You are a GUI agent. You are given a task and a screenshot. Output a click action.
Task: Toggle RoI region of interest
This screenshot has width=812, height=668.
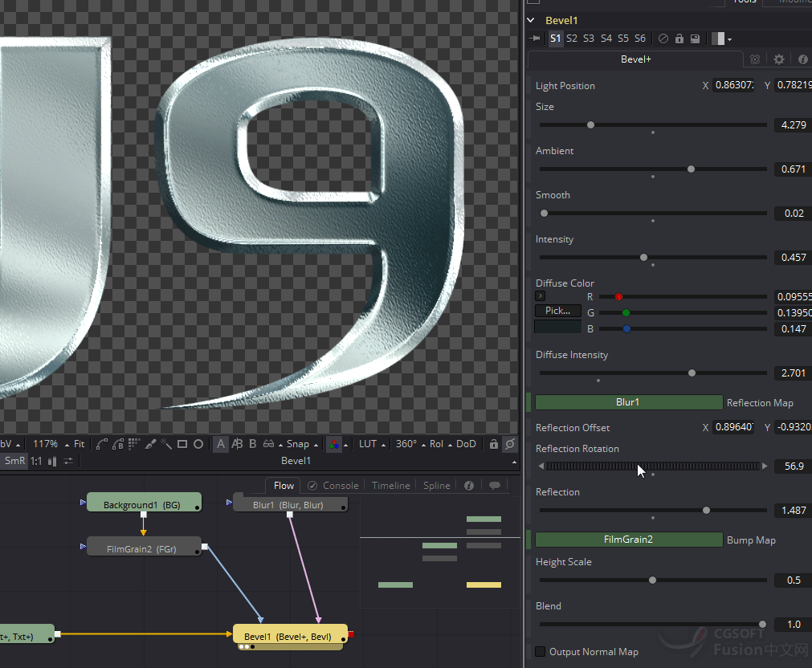click(436, 444)
